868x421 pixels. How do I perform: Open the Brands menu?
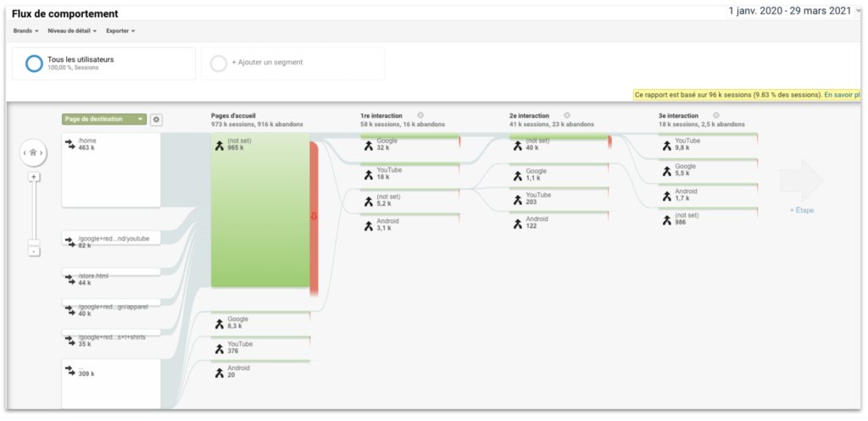(25, 31)
